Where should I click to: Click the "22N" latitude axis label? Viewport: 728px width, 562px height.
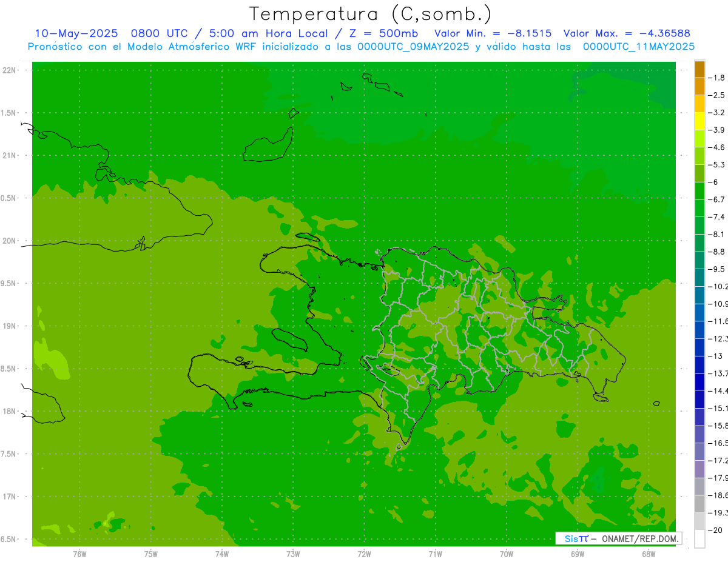(8, 70)
